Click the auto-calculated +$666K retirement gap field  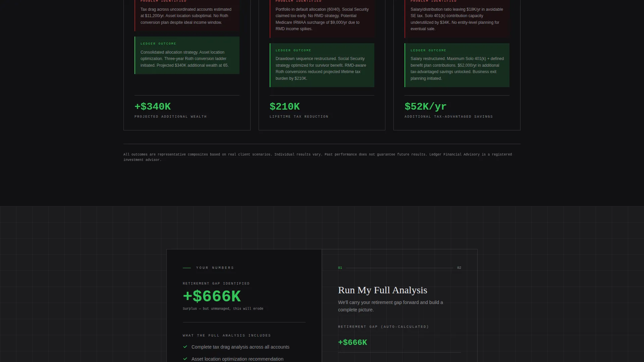click(399, 343)
